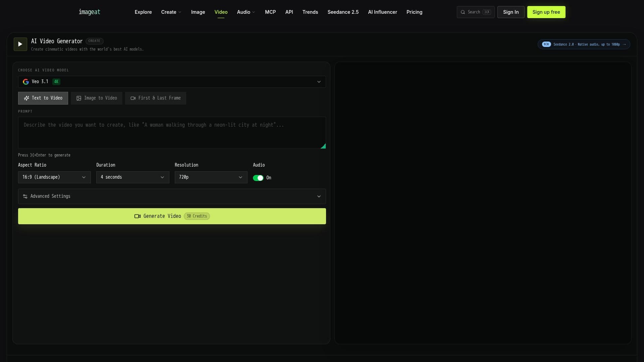
Task: Open the Resolution dropdown showing 720p
Action: tap(211, 177)
